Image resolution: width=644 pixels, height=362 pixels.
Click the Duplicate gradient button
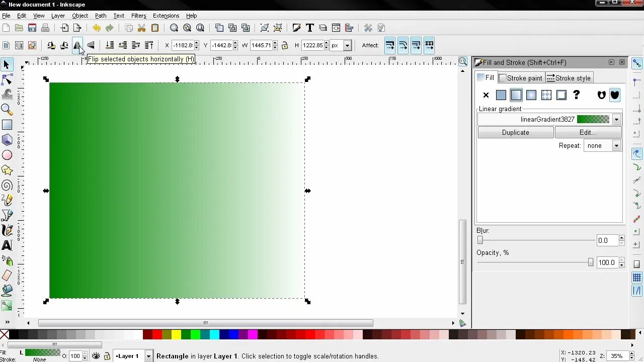click(x=515, y=132)
